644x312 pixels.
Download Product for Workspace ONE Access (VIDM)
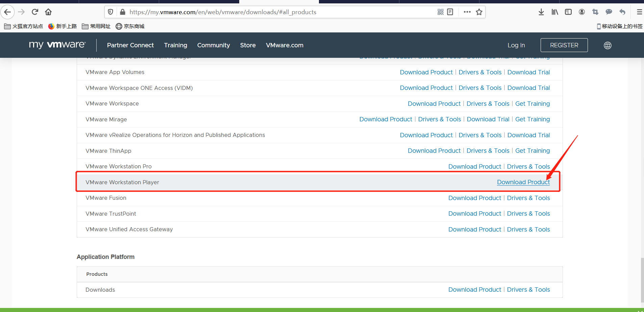click(426, 88)
